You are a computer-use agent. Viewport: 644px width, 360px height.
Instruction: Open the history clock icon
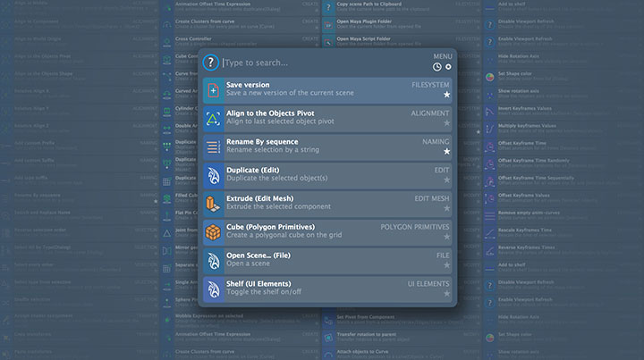(436, 67)
